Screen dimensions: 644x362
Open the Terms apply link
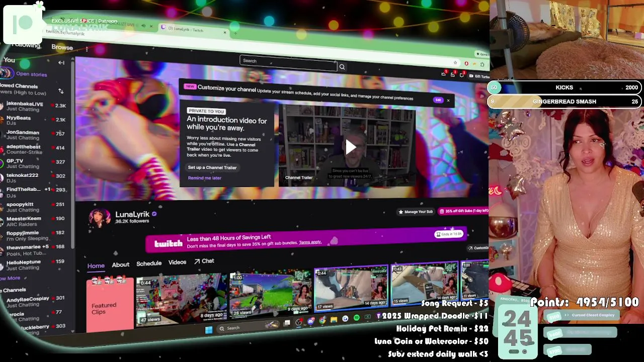[x=310, y=242]
